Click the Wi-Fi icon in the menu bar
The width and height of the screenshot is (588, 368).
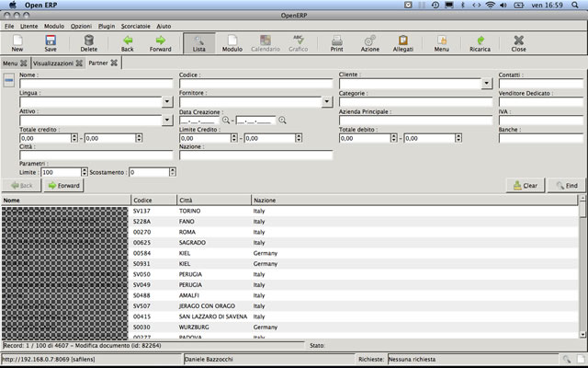[x=490, y=5]
